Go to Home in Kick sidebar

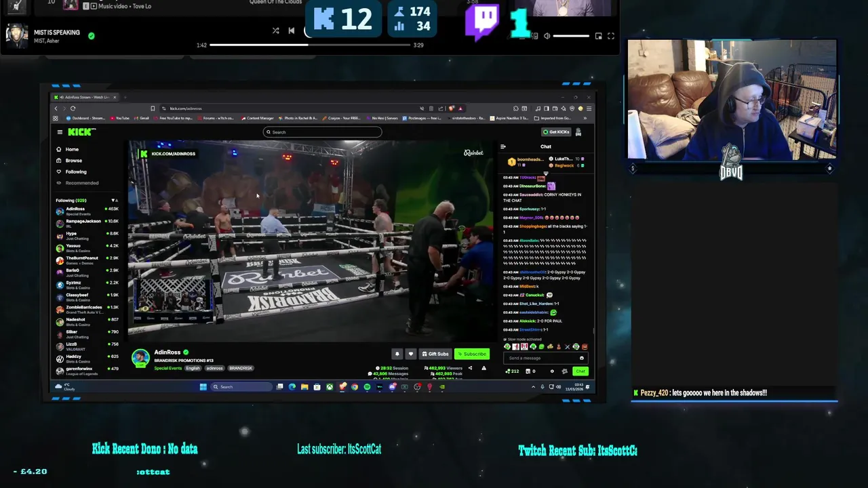point(68,149)
